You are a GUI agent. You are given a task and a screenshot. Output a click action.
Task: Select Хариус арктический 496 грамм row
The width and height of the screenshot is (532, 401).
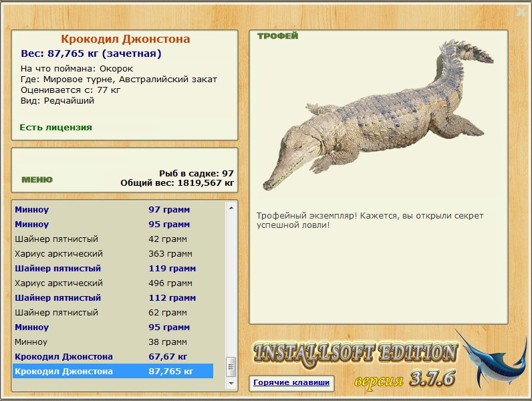click(x=114, y=283)
